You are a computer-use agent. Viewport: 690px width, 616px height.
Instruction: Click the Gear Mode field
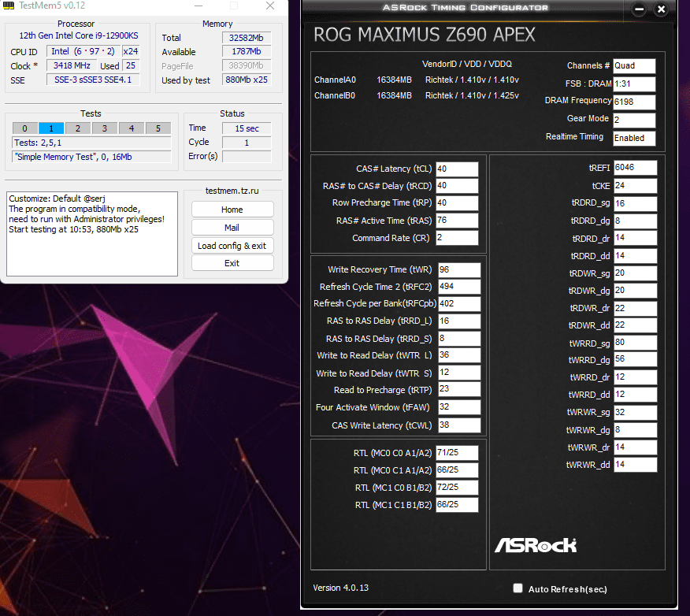635,120
